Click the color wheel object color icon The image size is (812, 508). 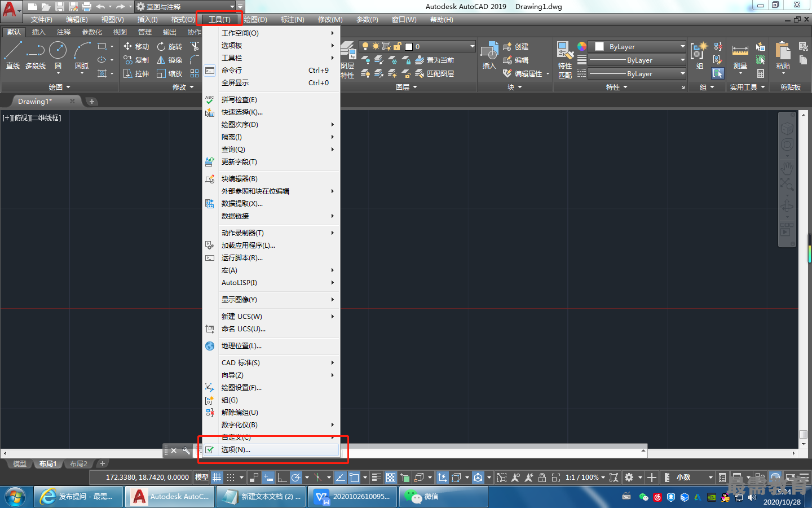tap(582, 46)
